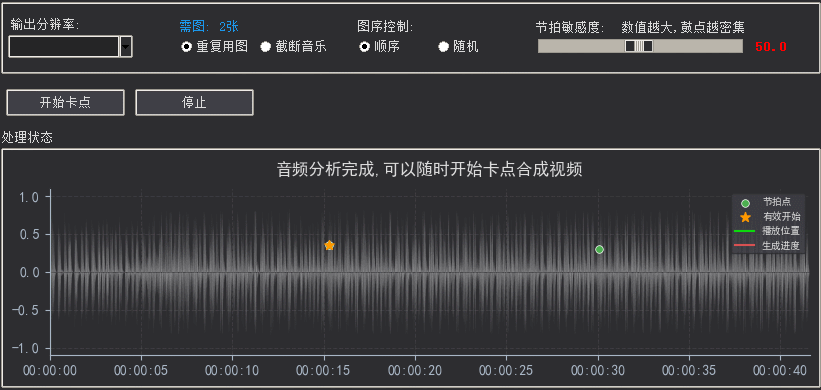The width and height of the screenshot is (821, 390).
Task: Click the output resolution combo box field
Action: 64,47
